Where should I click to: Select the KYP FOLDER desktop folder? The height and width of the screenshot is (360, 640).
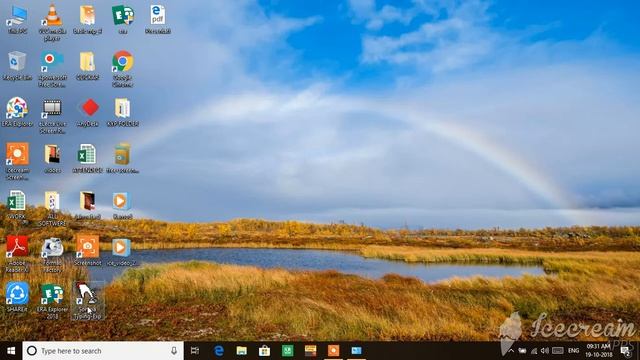122,111
